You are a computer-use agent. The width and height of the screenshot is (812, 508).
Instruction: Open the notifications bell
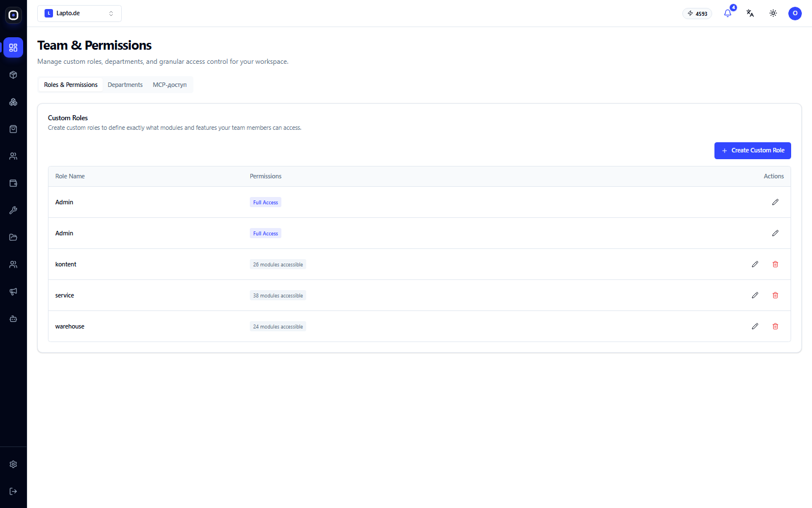[x=727, y=13]
